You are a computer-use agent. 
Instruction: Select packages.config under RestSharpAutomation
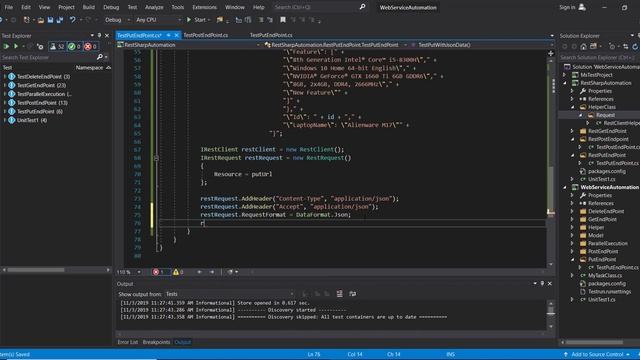[607, 171]
